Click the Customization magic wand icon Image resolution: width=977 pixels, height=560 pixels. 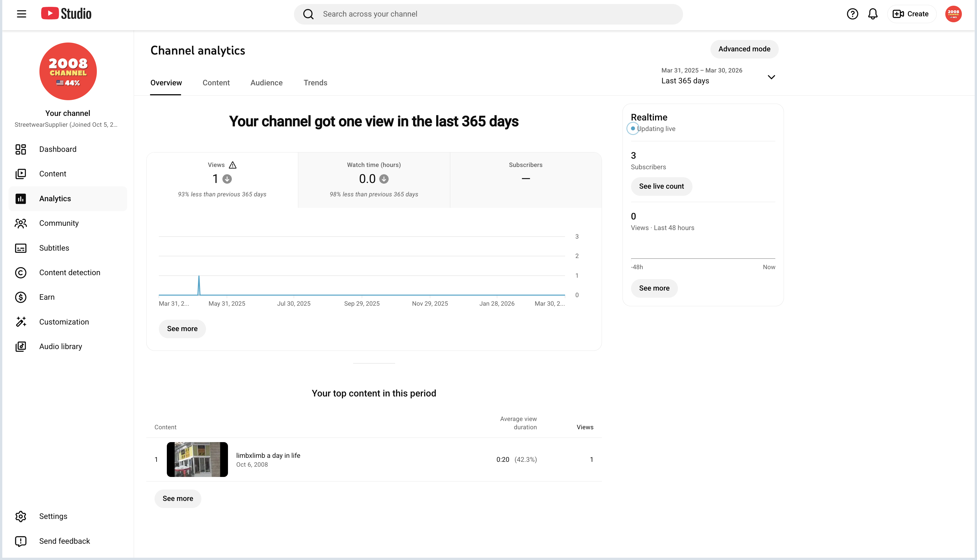click(21, 322)
